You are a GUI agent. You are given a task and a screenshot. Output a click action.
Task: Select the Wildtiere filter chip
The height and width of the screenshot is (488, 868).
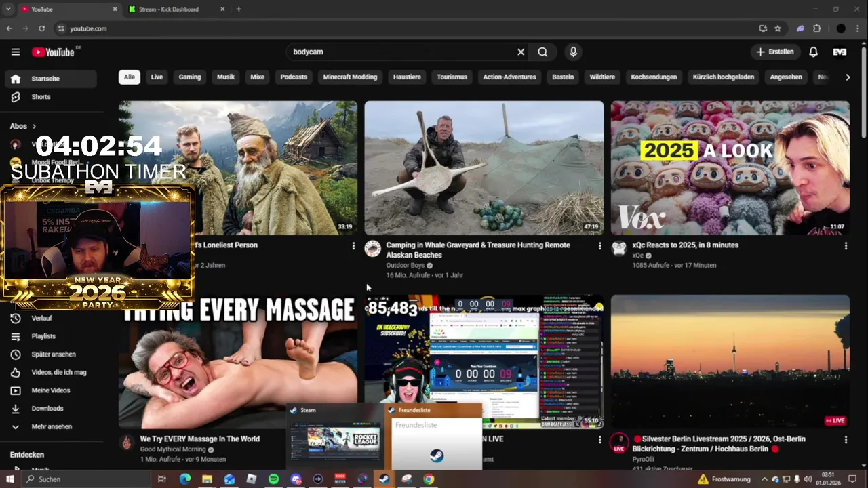602,77
